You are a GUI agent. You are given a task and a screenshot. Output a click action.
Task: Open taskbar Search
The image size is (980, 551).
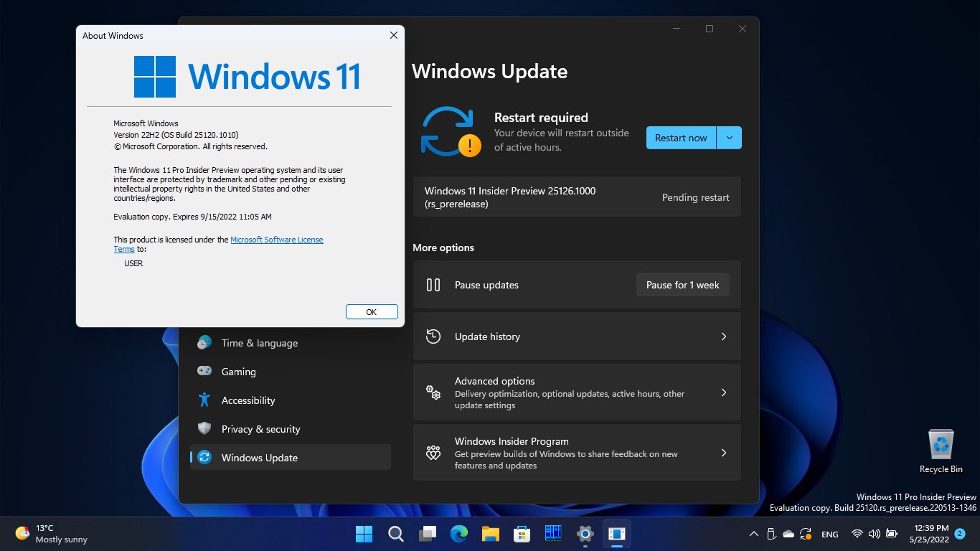[395, 534]
